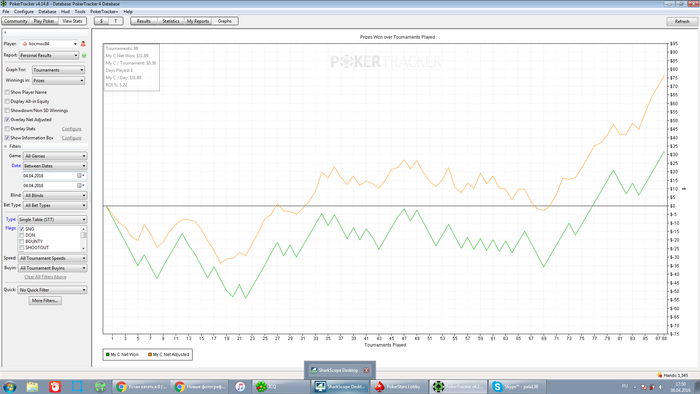Click the More Filters button
The height and width of the screenshot is (394, 700).
[x=45, y=301]
